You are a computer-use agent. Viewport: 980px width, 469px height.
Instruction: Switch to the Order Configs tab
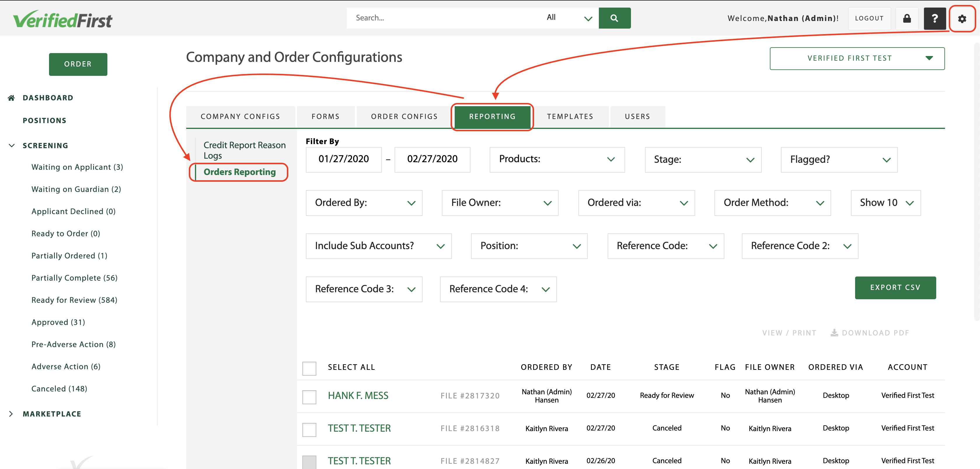coord(404,117)
